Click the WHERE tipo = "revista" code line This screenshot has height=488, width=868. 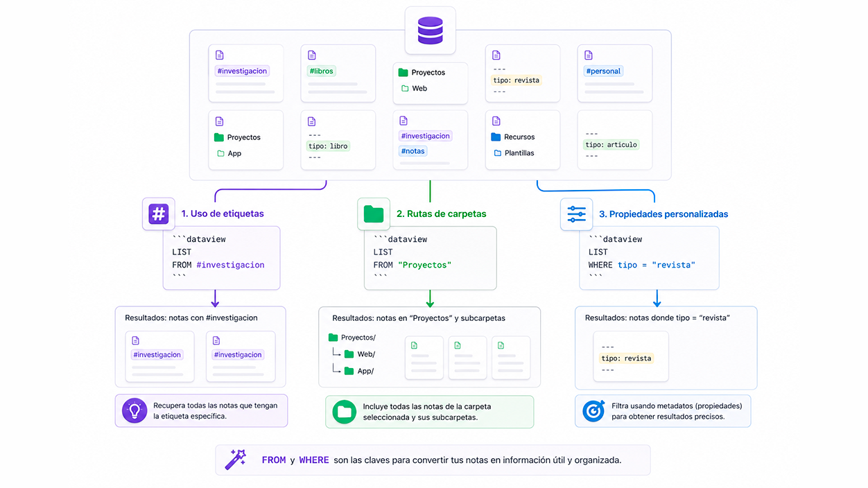(642, 265)
